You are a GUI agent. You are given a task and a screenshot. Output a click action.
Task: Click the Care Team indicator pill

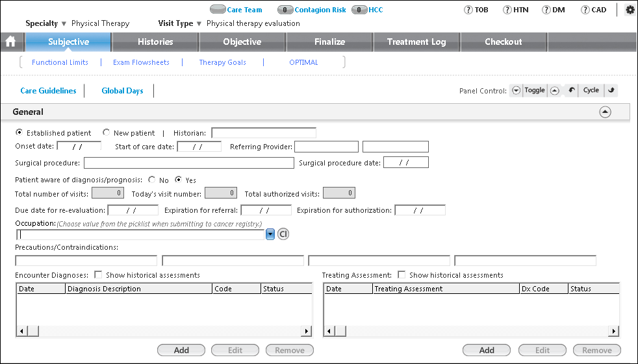pos(218,9)
